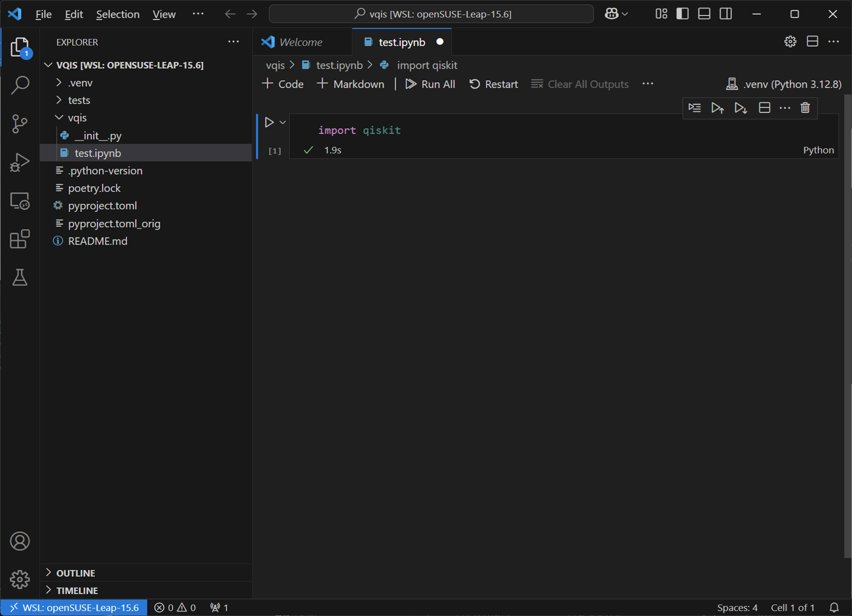Open the Source Control view
This screenshot has width=852, height=616.
coord(20,123)
